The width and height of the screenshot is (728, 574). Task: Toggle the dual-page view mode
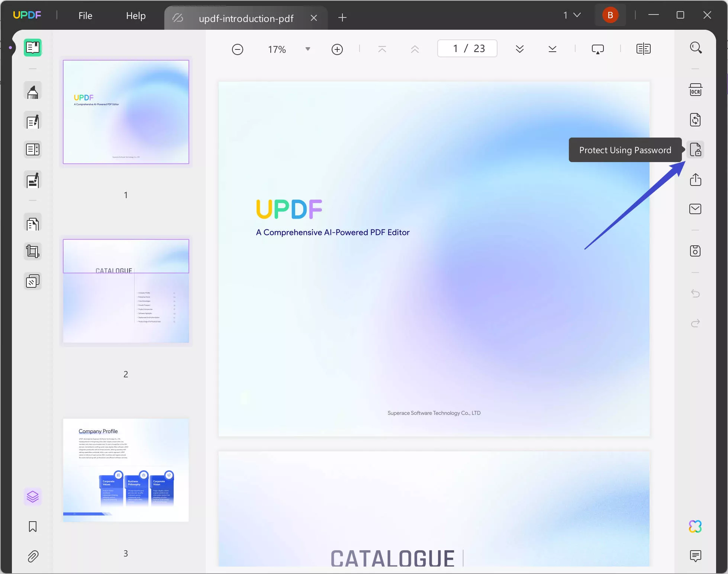[x=644, y=48]
